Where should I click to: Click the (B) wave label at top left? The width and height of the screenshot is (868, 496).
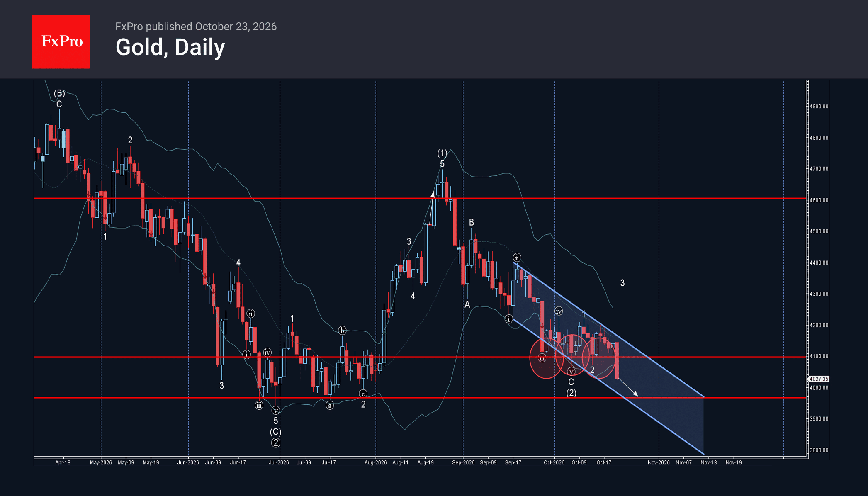(59, 93)
